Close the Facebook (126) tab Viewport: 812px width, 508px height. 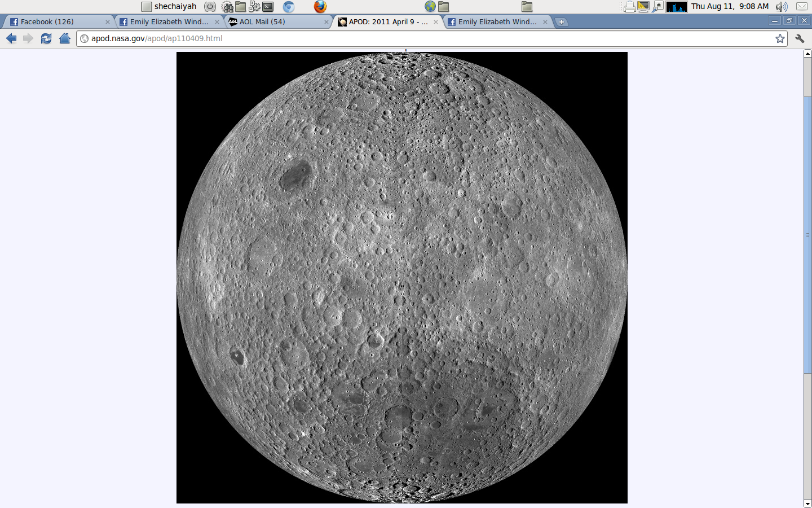(x=107, y=22)
